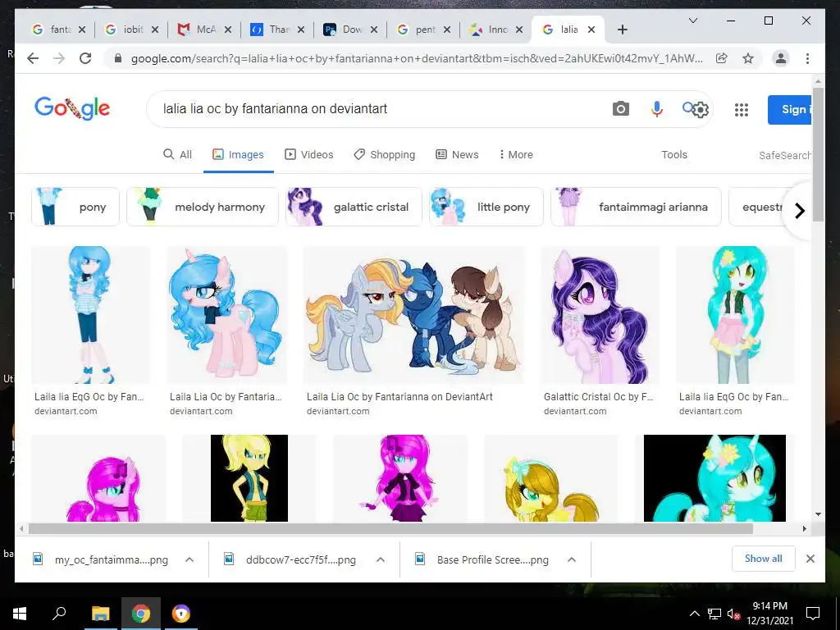
Task: Open the teal-haired EqG girl thumbnail
Action: 735,314
